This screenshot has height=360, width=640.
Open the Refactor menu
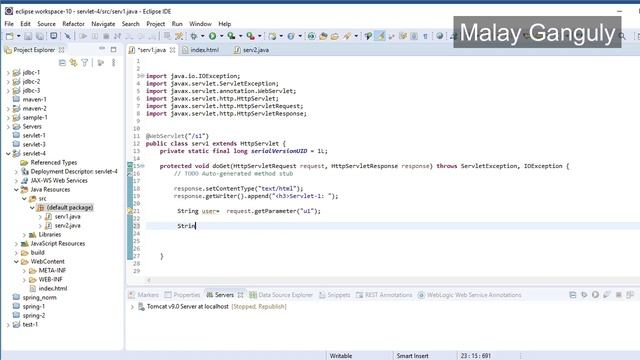[x=73, y=24]
